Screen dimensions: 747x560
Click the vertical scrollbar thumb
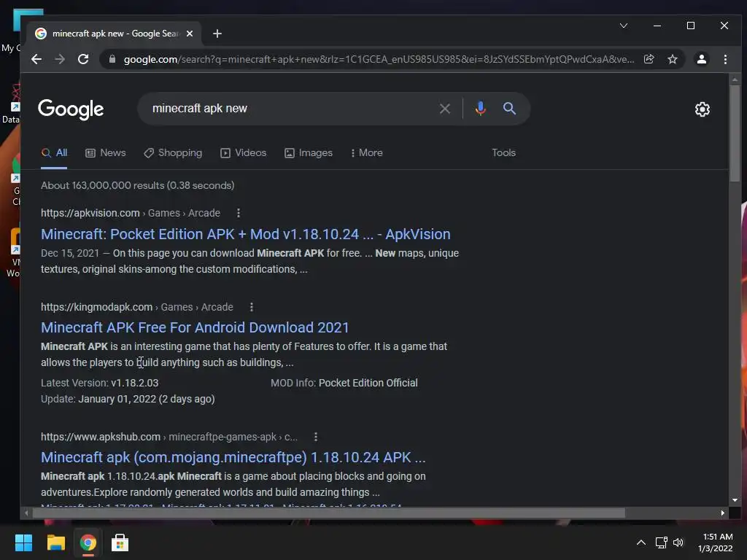tap(735, 133)
